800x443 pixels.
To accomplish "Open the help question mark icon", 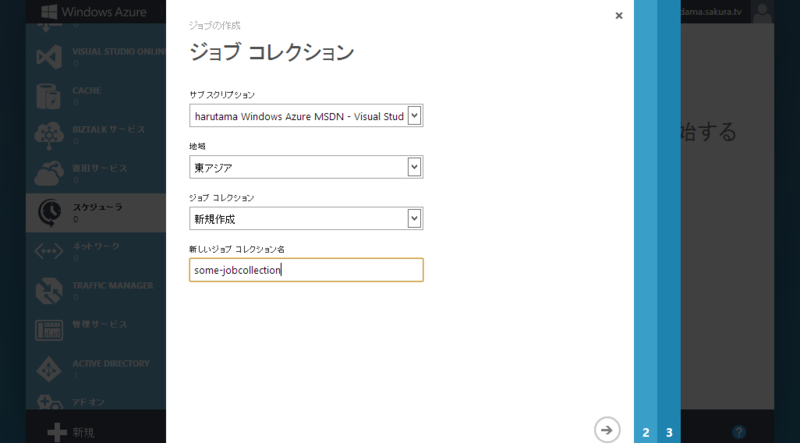I will point(739,432).
